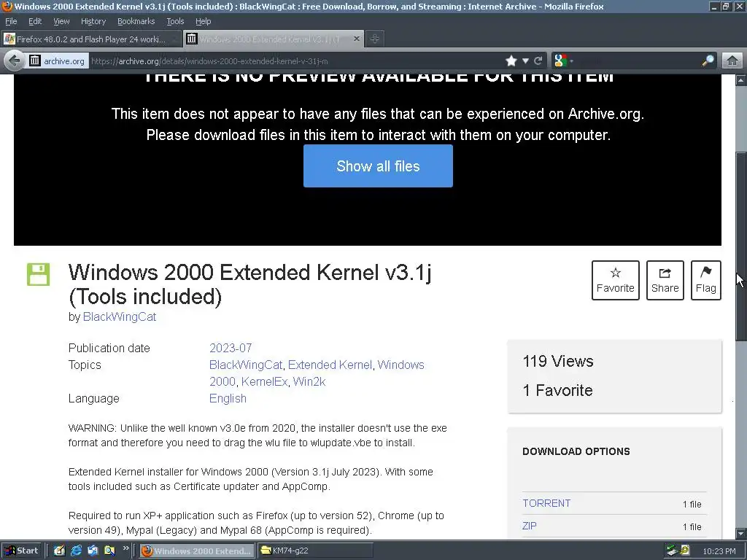The height and width of the screenshot is (560, 747).
Task: Launch Internet Explorer from Quick Launch
Action: pos(76,551)
